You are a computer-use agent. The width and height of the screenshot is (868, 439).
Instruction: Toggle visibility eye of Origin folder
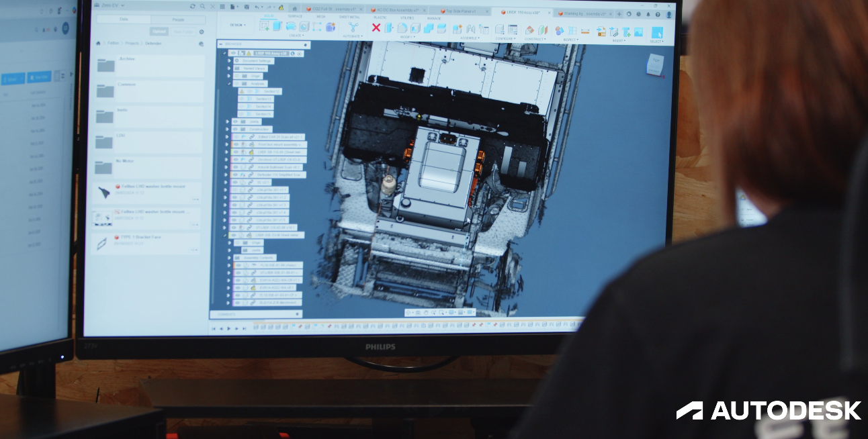(236, 76)
